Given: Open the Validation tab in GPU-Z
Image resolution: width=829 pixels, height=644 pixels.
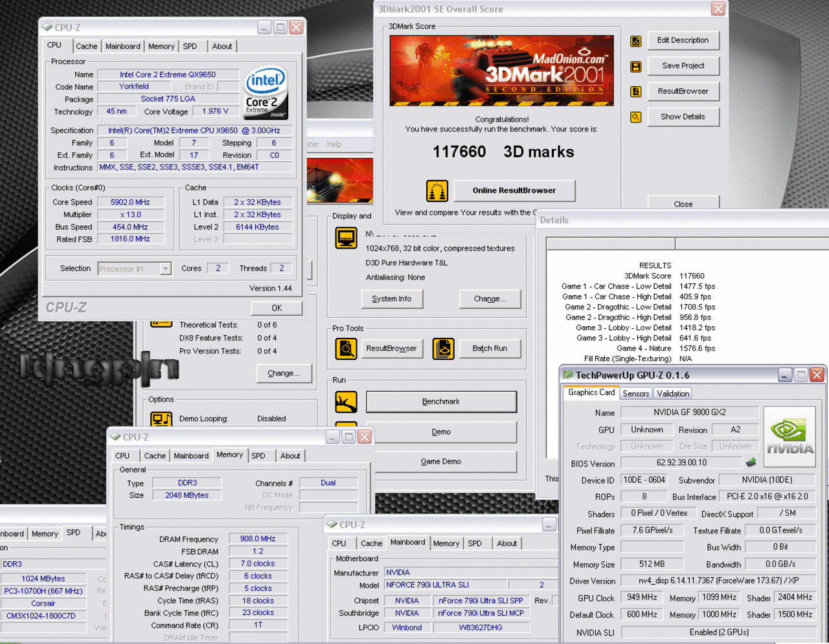Looking at the screenshot, I should pyautogui.click(x=673, y=394).
